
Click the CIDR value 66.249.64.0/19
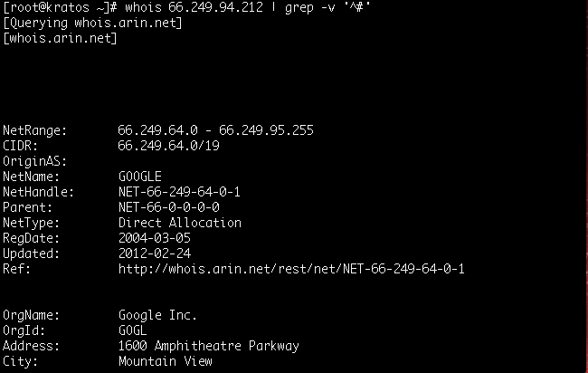[x=168, y=146]
